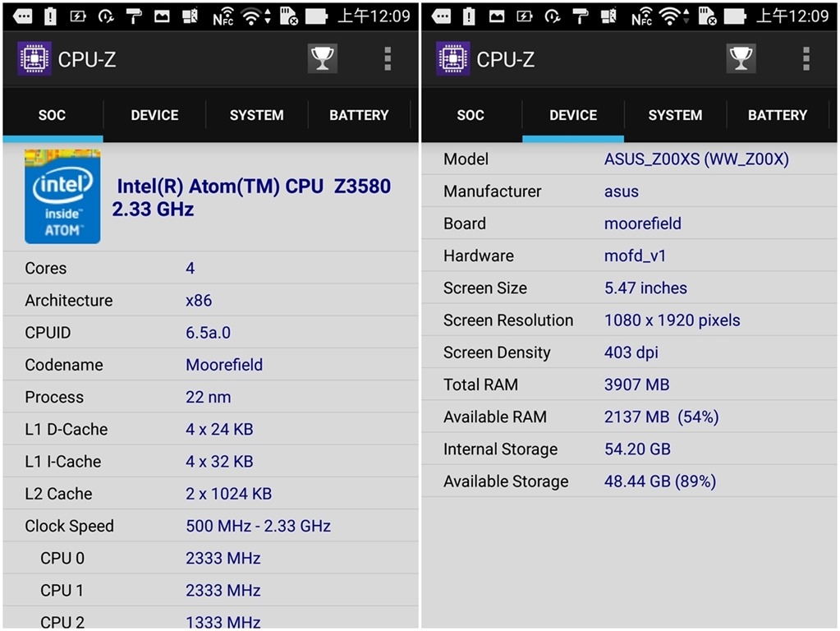Viewport: 840px width, 631px height.
Task: Open the SYSTEM tab on the SOC screen
Action: click(256, 115)
